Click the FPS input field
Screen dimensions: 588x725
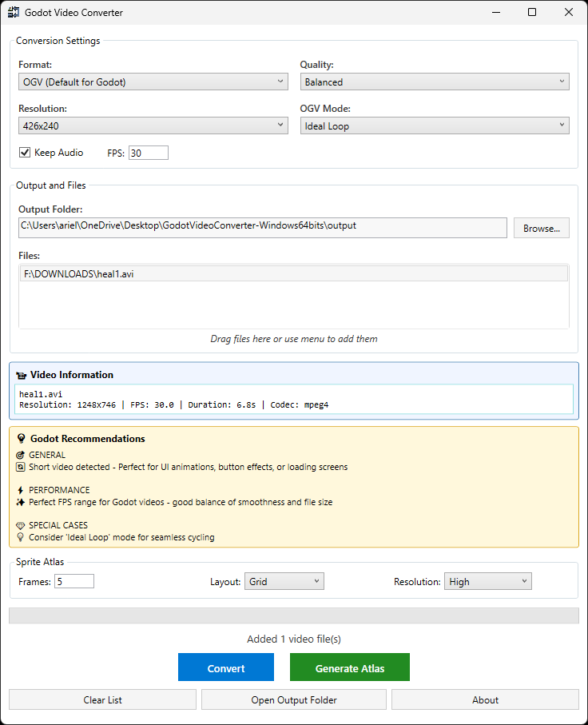click(x=148, y=153)
